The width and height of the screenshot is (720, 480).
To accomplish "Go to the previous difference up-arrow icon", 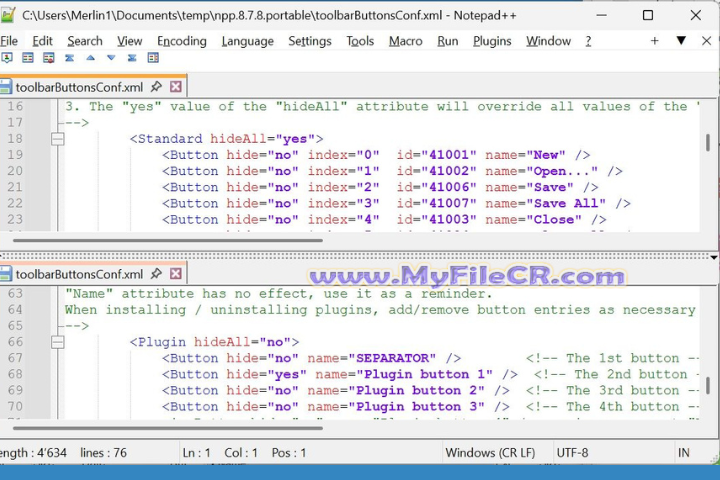I will (x=90, y=58).
